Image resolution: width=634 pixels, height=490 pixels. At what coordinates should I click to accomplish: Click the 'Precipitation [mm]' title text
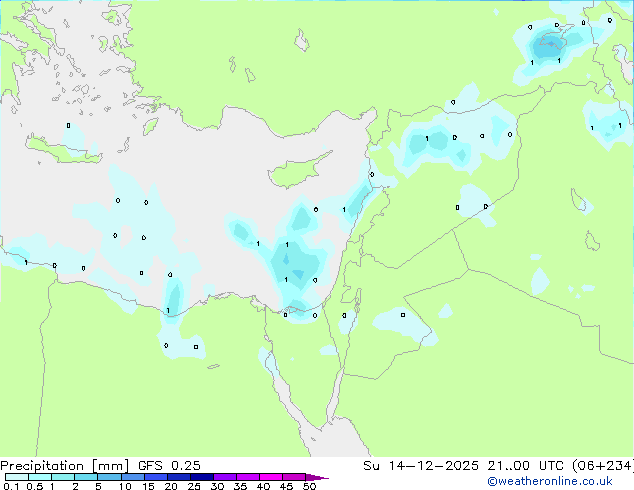coord(64,466)
